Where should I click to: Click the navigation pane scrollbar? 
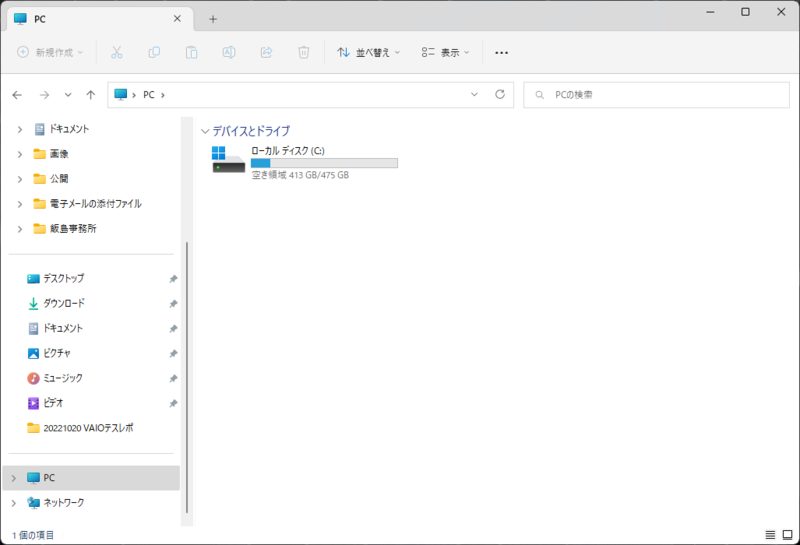(x=187, y=377)
